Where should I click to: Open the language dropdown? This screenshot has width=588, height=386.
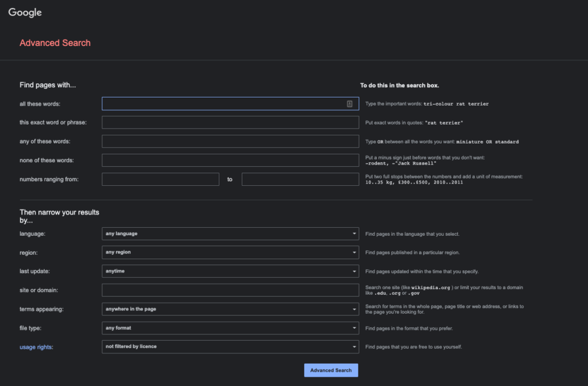(x=230, y=234)
